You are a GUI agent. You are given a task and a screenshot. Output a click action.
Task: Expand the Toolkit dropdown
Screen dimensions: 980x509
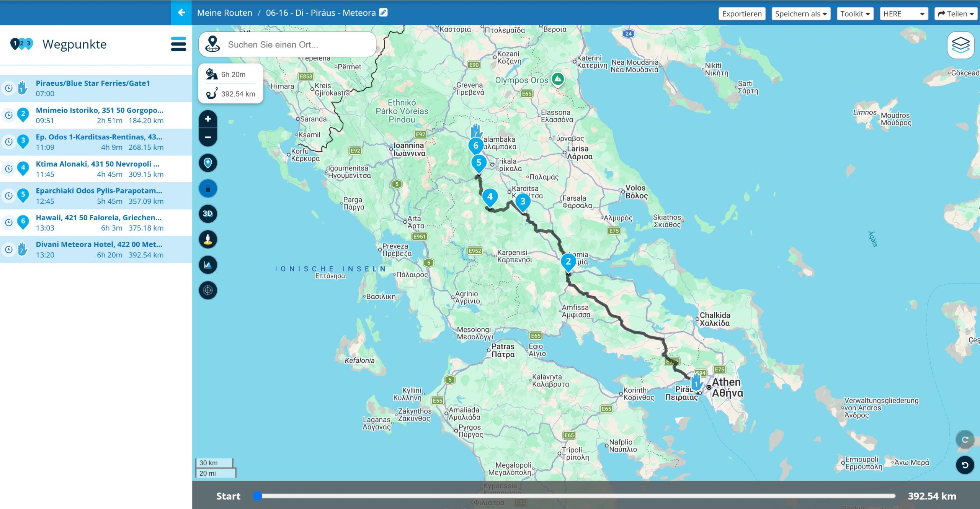point(855,14)
